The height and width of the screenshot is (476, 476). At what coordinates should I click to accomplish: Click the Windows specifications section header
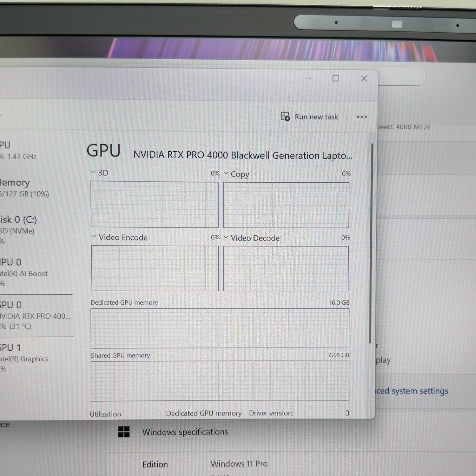(185, 432)
